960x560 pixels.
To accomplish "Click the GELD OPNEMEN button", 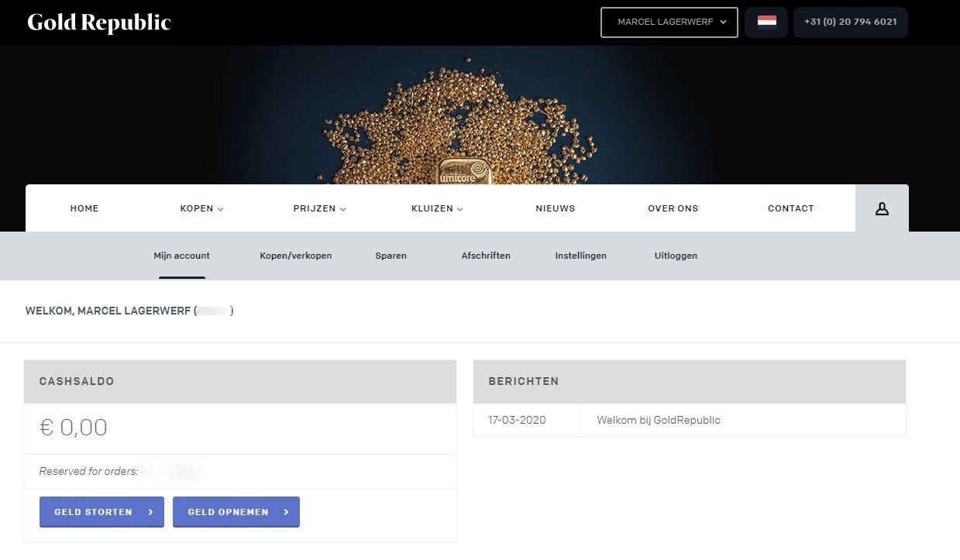I will (x=236, y=512).
